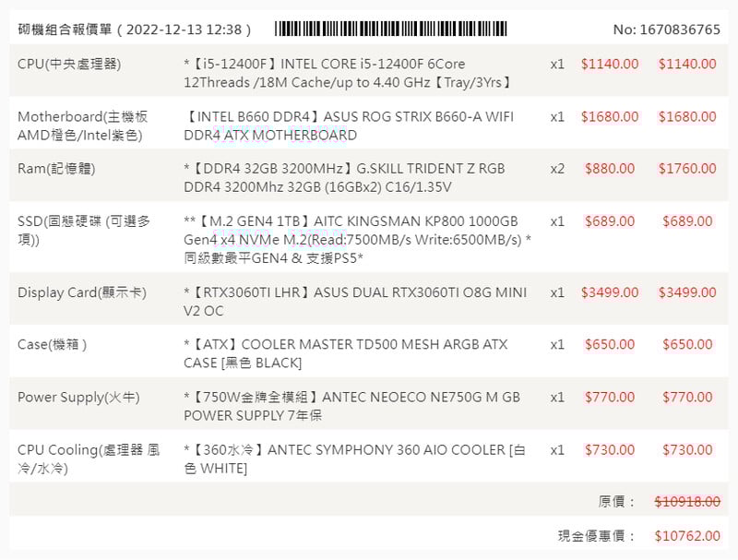Open the INTEL CORE i5-12400F item description
738x560 pixels.
[348, 73]
